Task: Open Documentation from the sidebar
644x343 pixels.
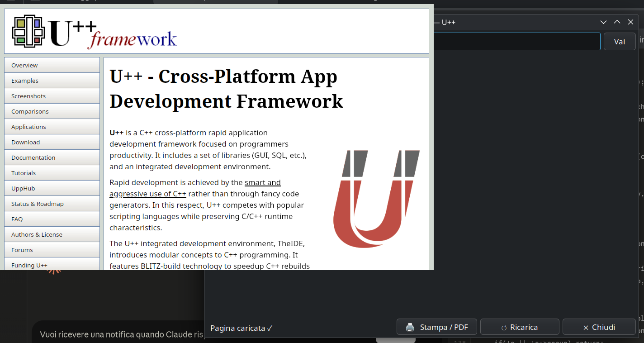Action: pyautogui.click(x=52, y=157)
